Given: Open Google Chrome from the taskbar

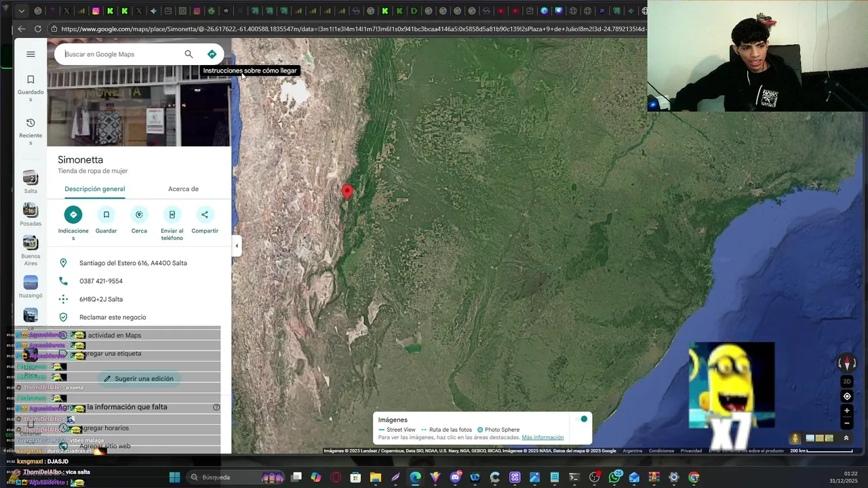Looking at the screenshot, I should [x=694, y=477].
